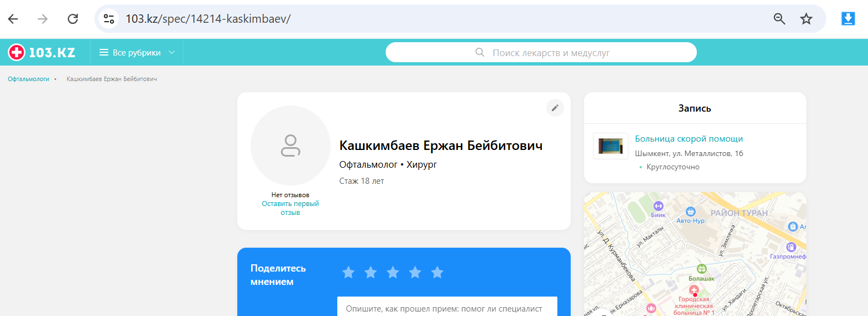Click the hamburger icon beside Все рубрики
Image resolution: width=868 pixels, height=316 pixels.
[104, 53]
